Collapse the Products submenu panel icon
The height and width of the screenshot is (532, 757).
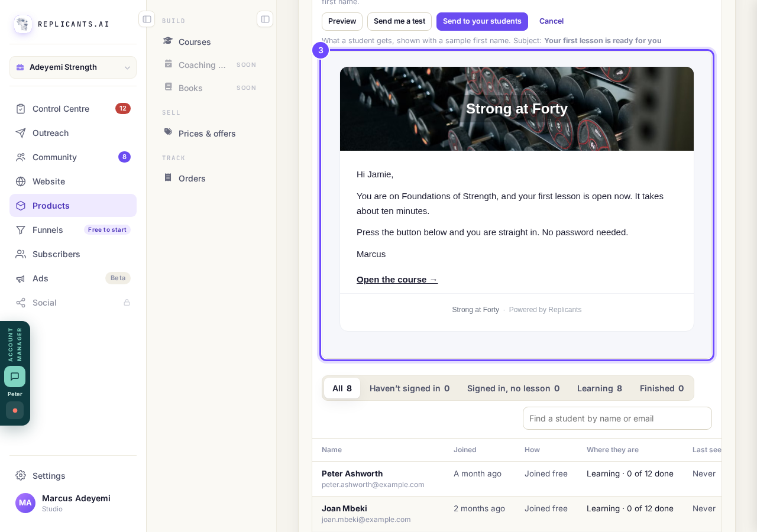[x=265, y=19]
